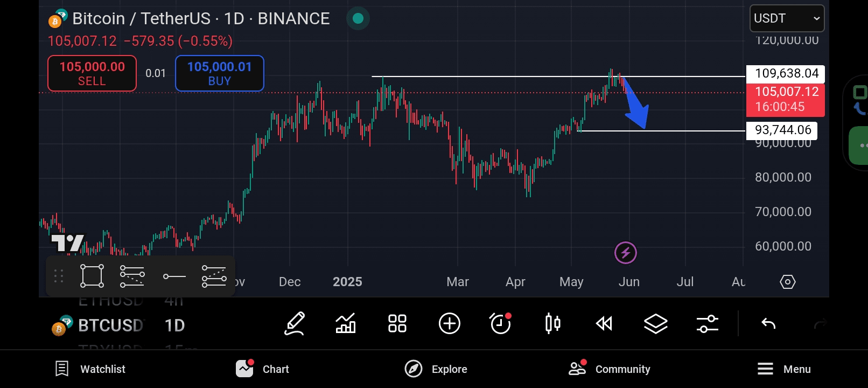The height and width of the screenshot is (388, 868).
Task: Tap the replay rewind icon
Action: coord(604,324)
